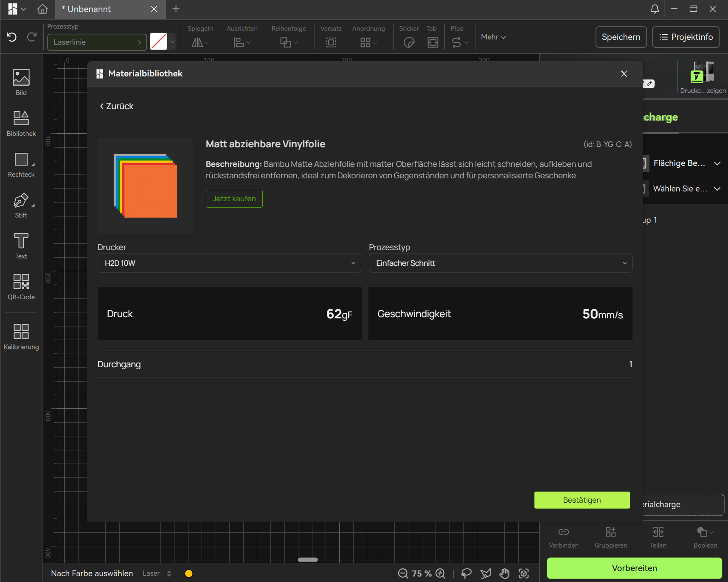This screenshot has width=728, height=582.
Task: Open the Kalibrierung tool
Action: (x=21, y=337)
